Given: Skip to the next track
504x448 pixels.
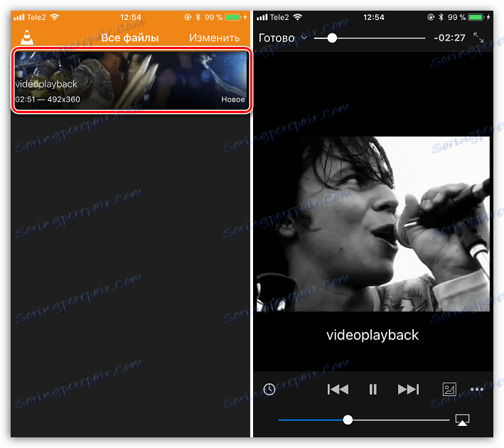Looking at the screenshot, I should [x=408, y=389].
